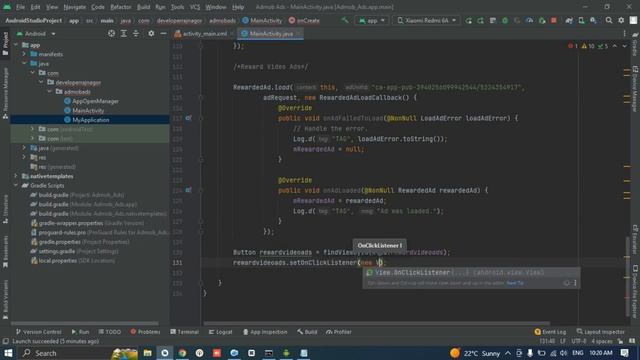Viewport: 640px width, 360px height.
Task: Click the editor vertical scrollbar
Action: tap(627, 278)
